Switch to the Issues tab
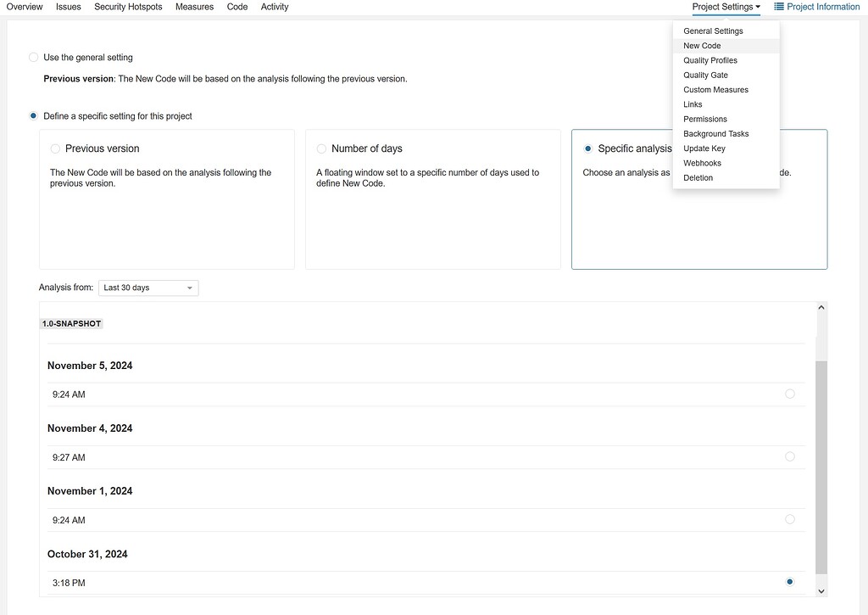This screenshot has width=868, height=615. [x=68, y=6]
